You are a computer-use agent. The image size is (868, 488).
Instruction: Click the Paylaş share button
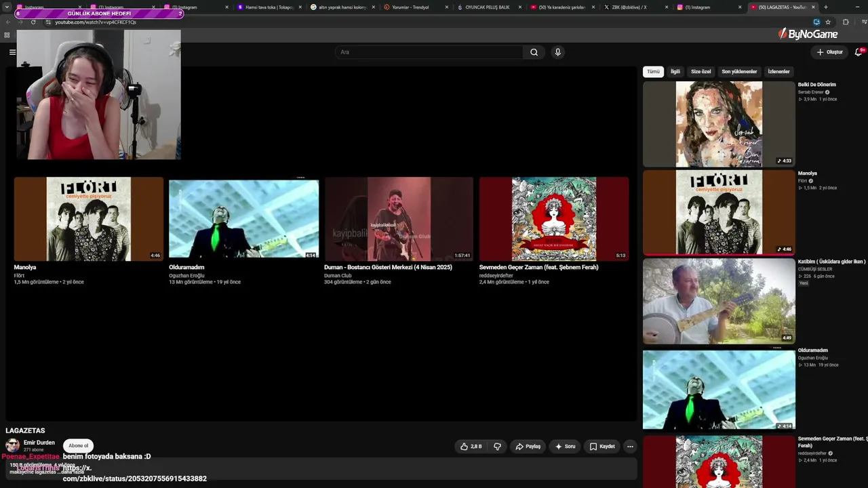528,447
